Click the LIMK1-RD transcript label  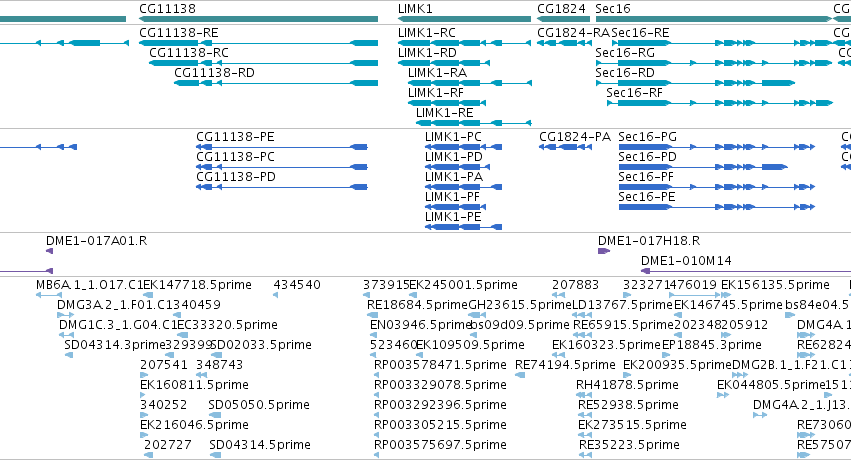pyautogui.click(x=427, y=53)
